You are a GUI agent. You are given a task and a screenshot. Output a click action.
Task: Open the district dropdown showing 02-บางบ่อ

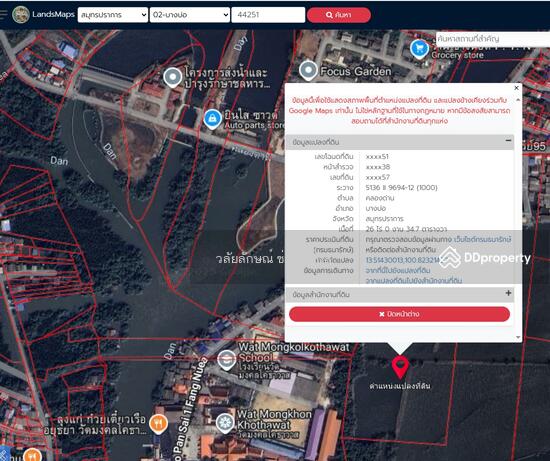(x=190, y=15)
